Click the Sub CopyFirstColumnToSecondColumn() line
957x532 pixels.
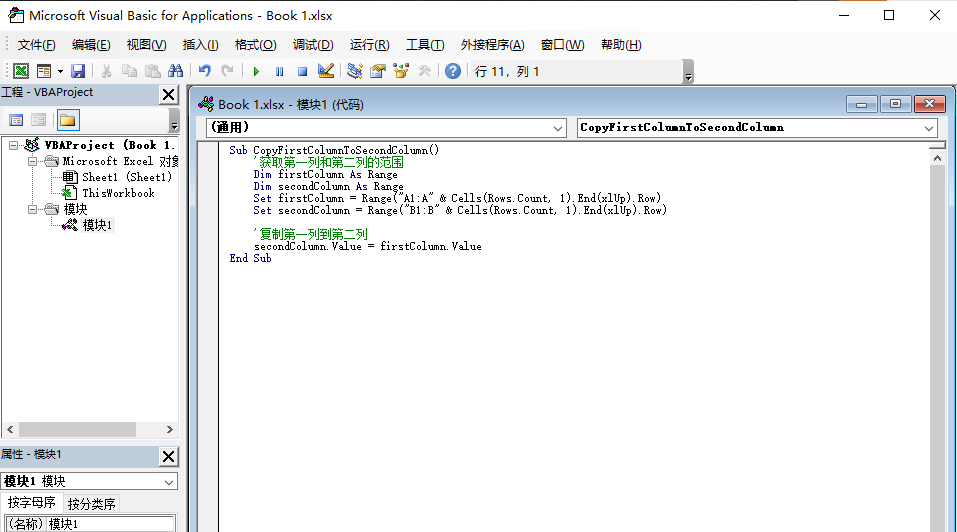[334, 150]
